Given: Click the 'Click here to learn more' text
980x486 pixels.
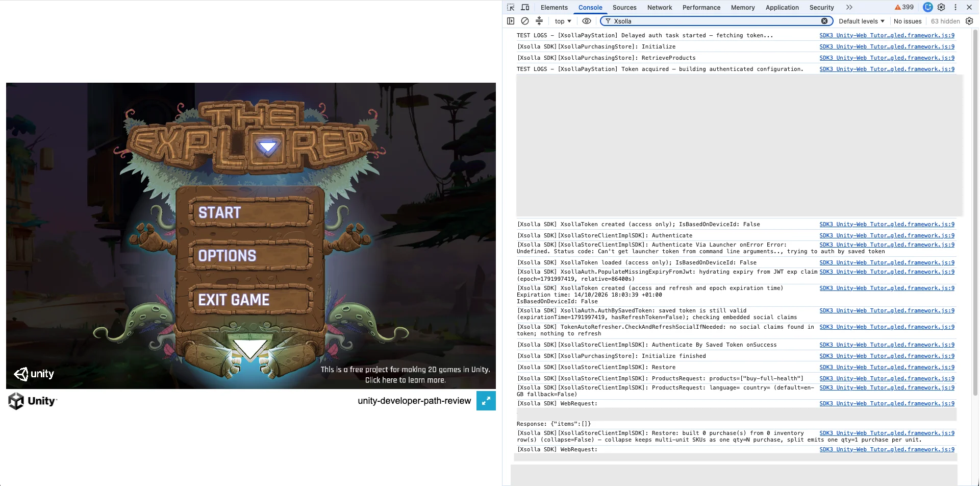Looking at the screenshot, I should pyautogui.click(x=406, y=380).
